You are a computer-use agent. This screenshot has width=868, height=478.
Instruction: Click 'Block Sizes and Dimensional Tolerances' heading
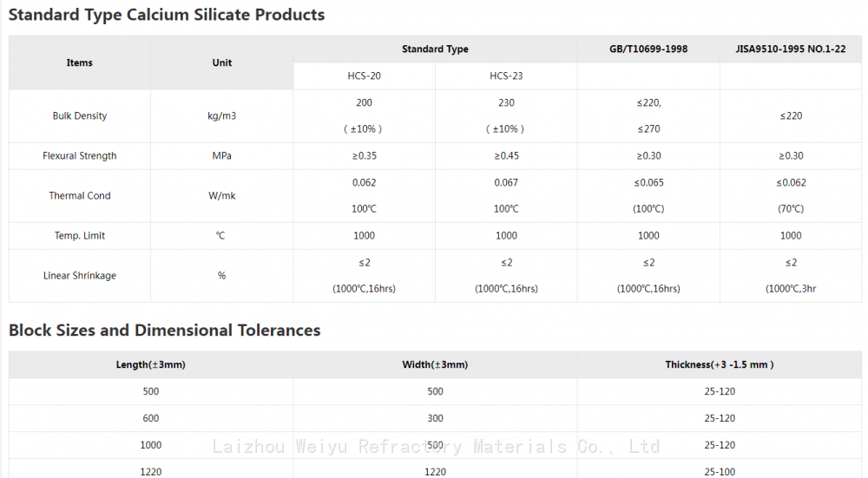pyautogui.click(x=165, y=331)
